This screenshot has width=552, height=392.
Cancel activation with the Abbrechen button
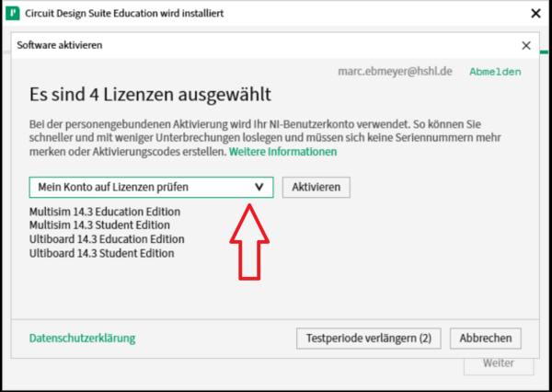[486, 338]
